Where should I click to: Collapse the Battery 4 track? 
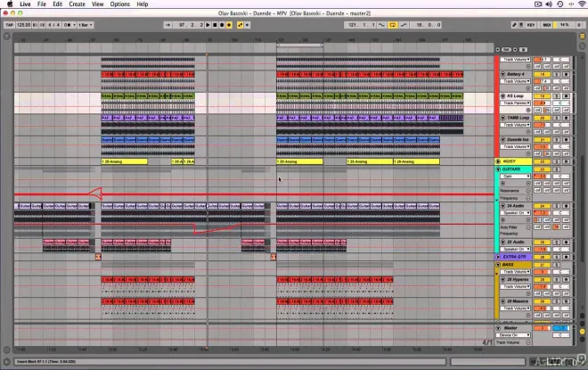502,74
